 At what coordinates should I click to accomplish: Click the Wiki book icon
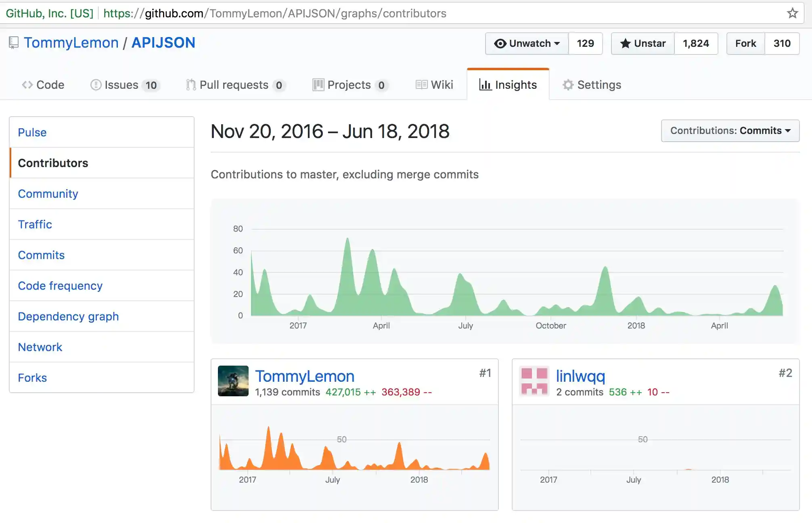coord(421,85)
